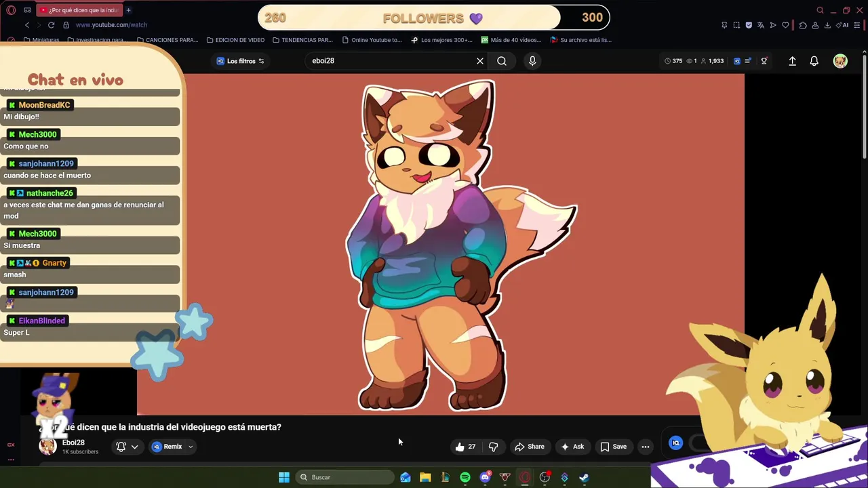Add page to favorites with heart icon
Screen dimensions: 868x488
click(x=785, y=25)
